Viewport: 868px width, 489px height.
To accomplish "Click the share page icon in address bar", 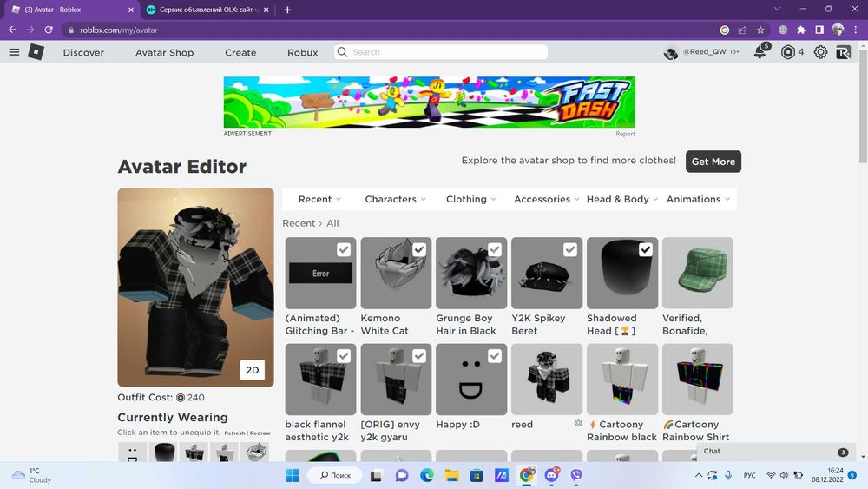I will (x=742, y=30).
